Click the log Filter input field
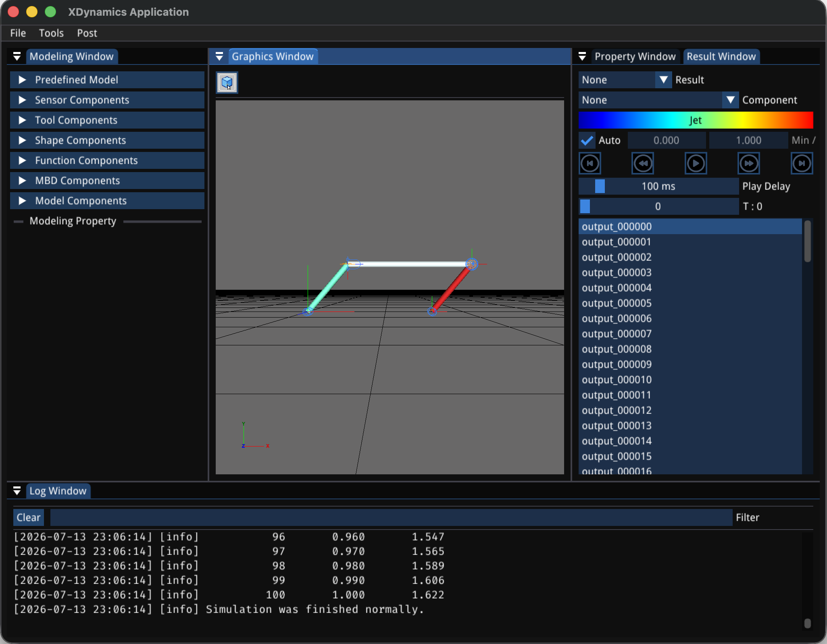 [391, 517]
